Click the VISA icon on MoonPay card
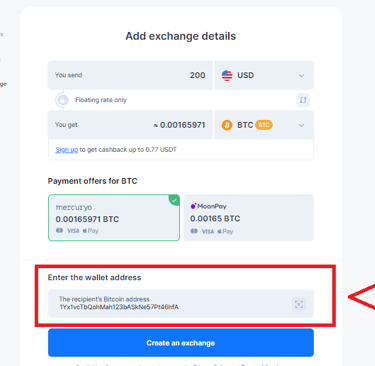This screenshot has height=366, width=375. point(208,231)
